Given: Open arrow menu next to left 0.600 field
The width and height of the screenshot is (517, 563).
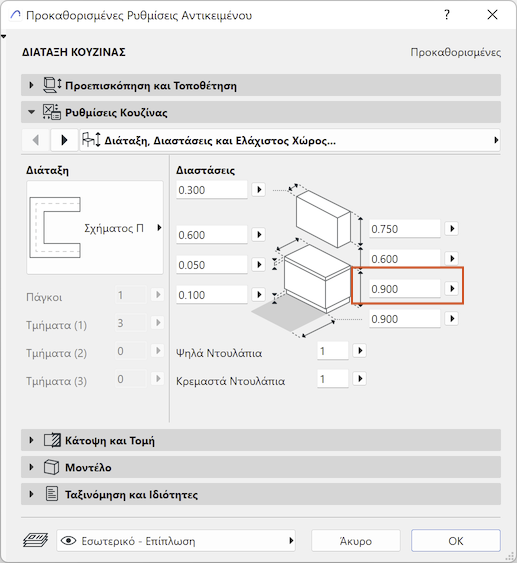Looking at the screenshot, I should pyautogui.click(x=259, y=234).
